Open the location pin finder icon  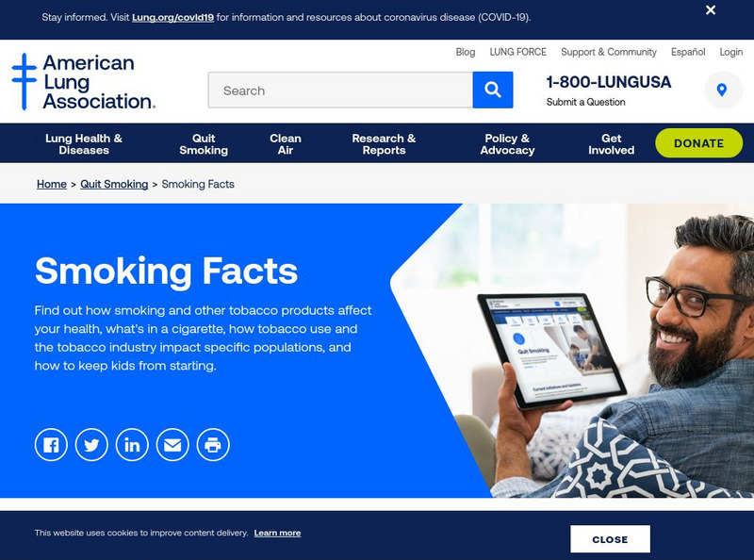721,90
